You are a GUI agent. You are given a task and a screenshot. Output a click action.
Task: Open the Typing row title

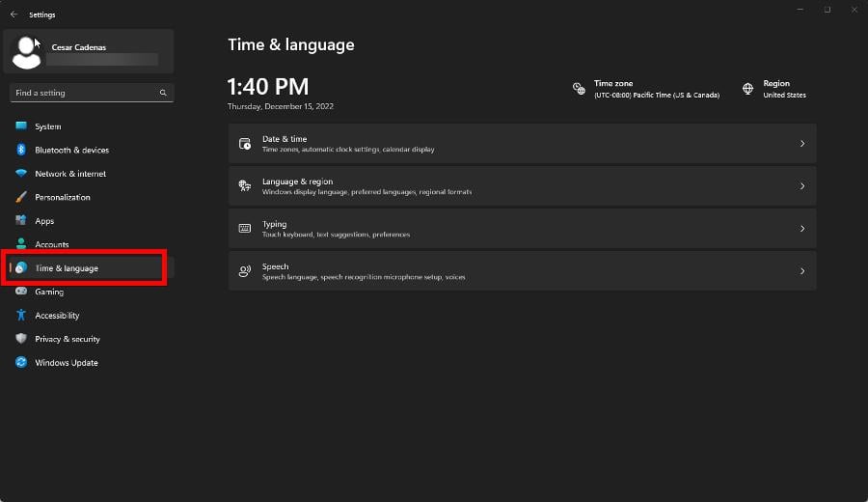point(274,224)
